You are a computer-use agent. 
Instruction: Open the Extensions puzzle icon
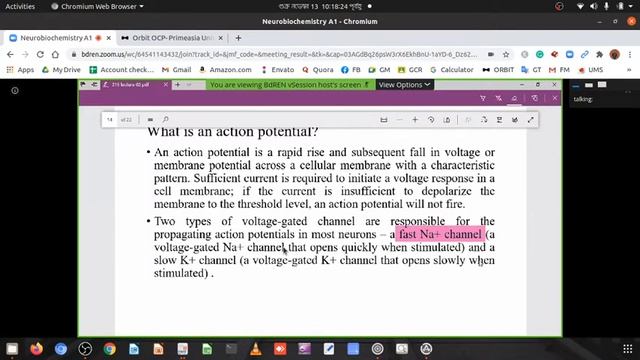click(x=600, y=54)
